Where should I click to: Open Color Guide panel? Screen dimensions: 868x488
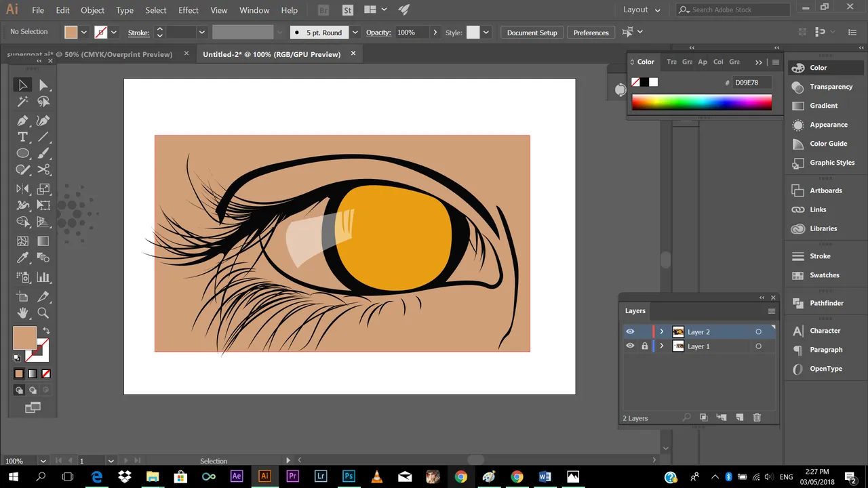tap(828, 144)
